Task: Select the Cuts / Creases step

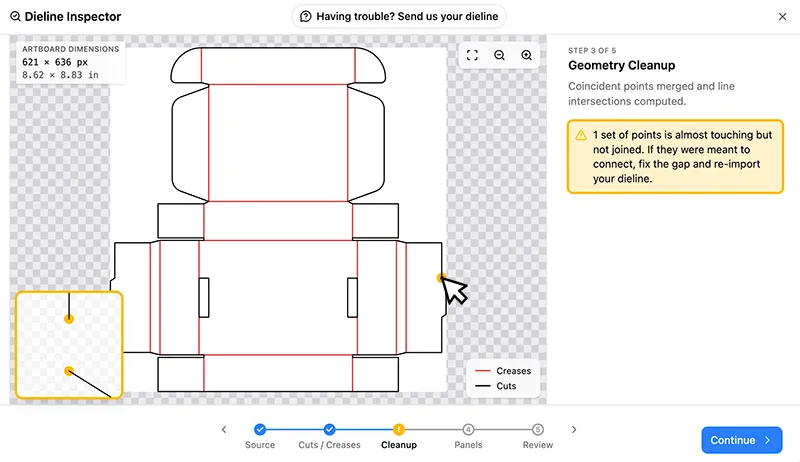Action: coord(330,429)
